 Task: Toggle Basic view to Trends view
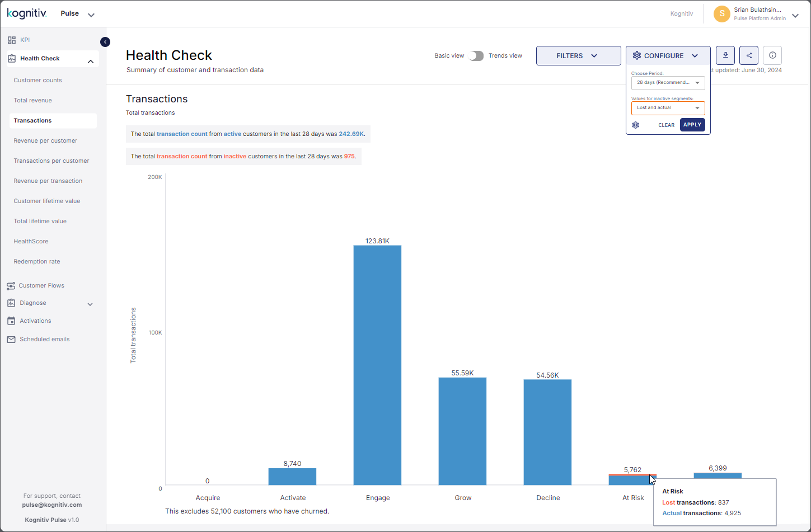[x=476, y=56]
